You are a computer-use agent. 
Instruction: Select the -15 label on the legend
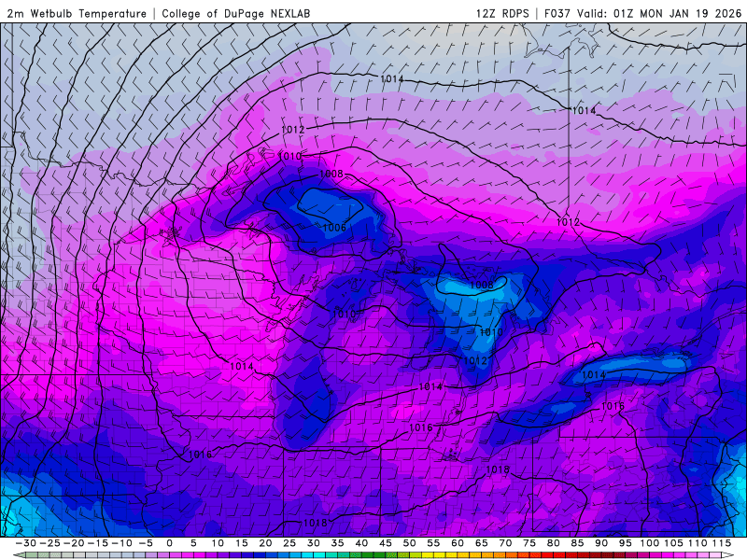point(98,543)
